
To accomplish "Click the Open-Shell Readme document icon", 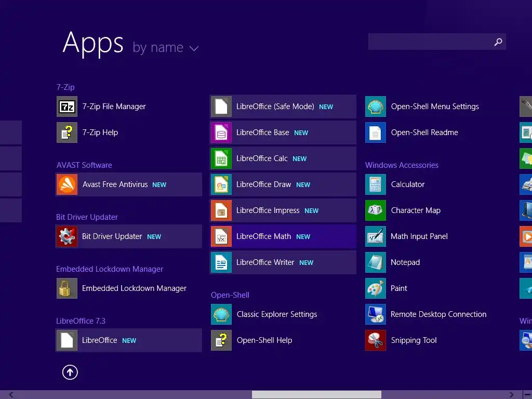I will click(376, 132).
